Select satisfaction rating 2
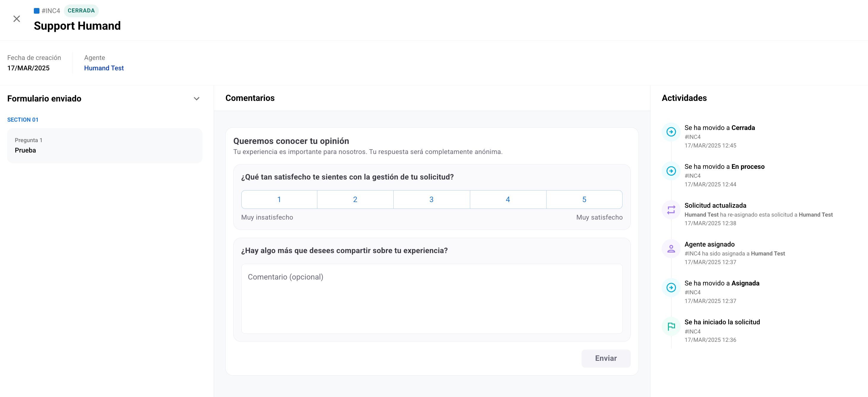 (355, 199)
